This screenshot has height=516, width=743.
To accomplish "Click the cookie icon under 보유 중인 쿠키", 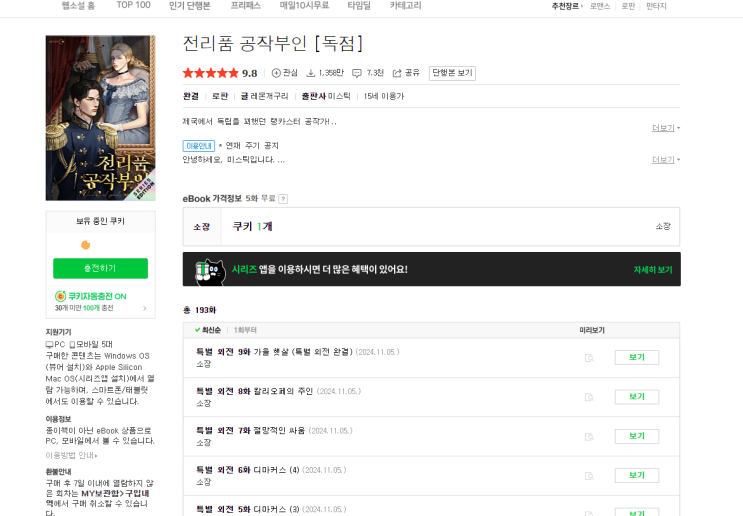I will tap(86, 245).
